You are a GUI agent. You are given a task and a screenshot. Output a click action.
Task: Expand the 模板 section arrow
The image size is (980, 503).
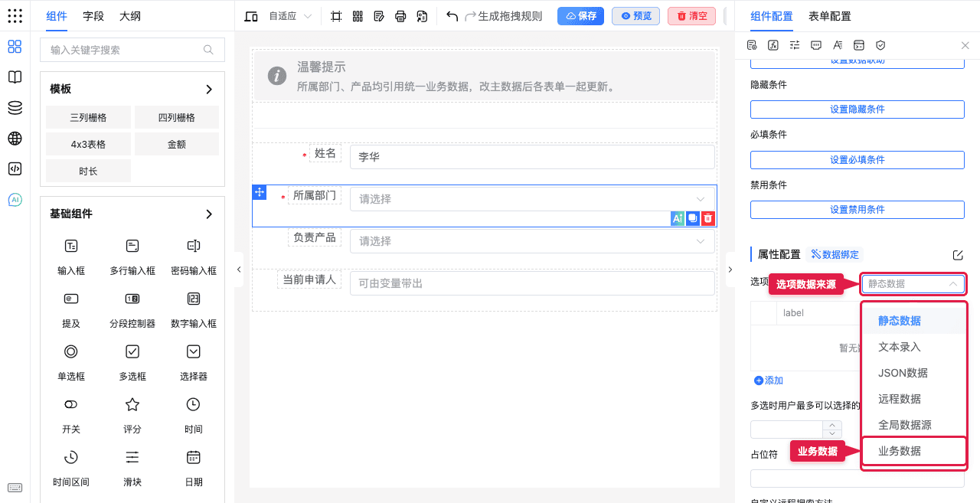[209, 90]
